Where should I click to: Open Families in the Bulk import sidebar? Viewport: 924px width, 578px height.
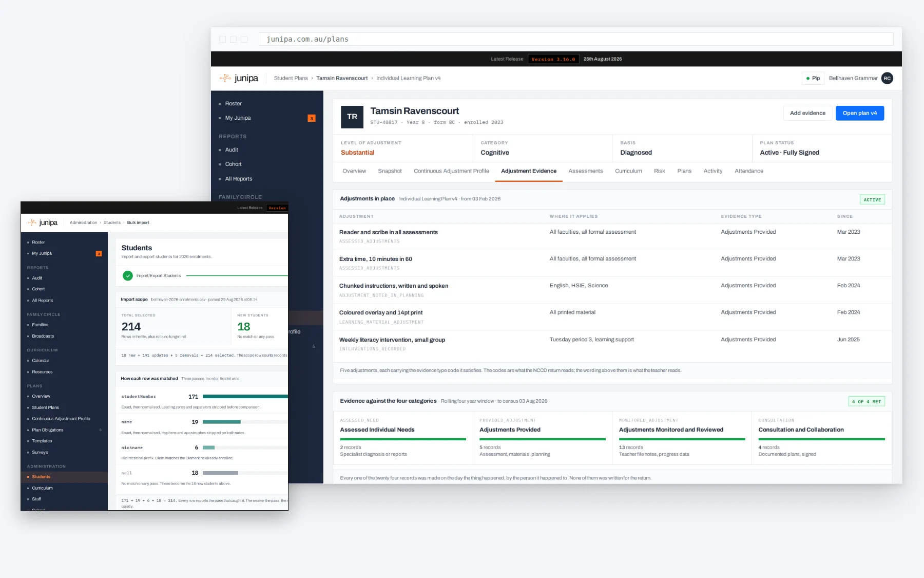40,325
